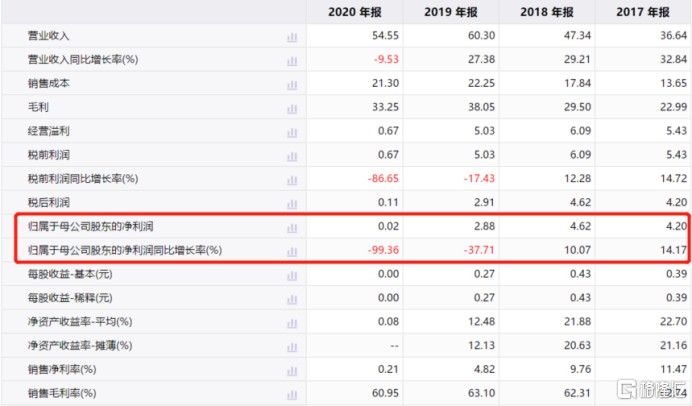Click chart icon for 销售毛利率 row
692x406 pixels.
(x=292, y=393)
